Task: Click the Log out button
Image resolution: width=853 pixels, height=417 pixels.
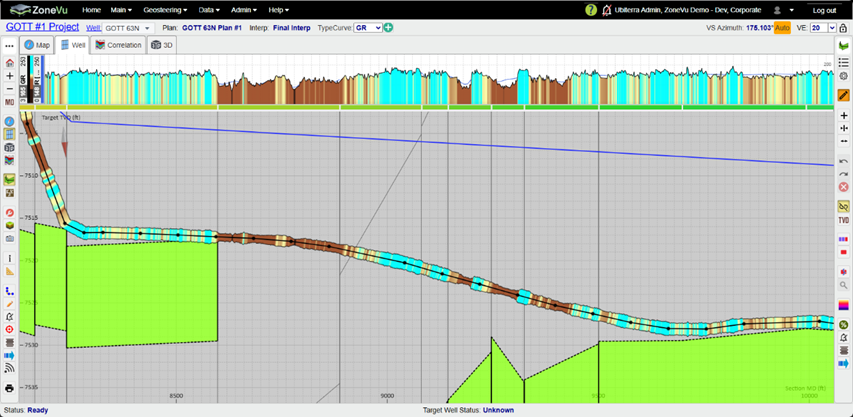Action: coord(824,10)
